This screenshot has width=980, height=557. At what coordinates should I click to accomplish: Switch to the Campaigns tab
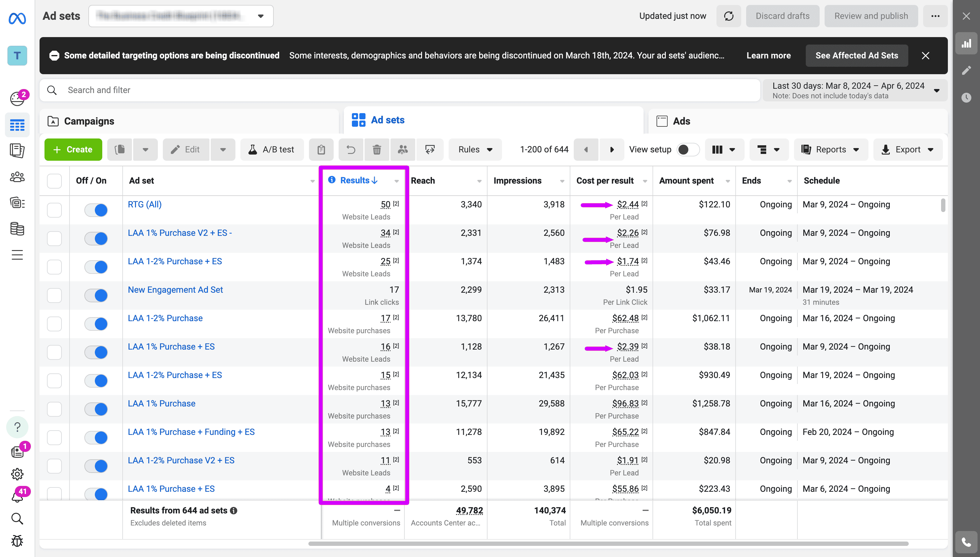pyautogui.click(x=89, y=121)
